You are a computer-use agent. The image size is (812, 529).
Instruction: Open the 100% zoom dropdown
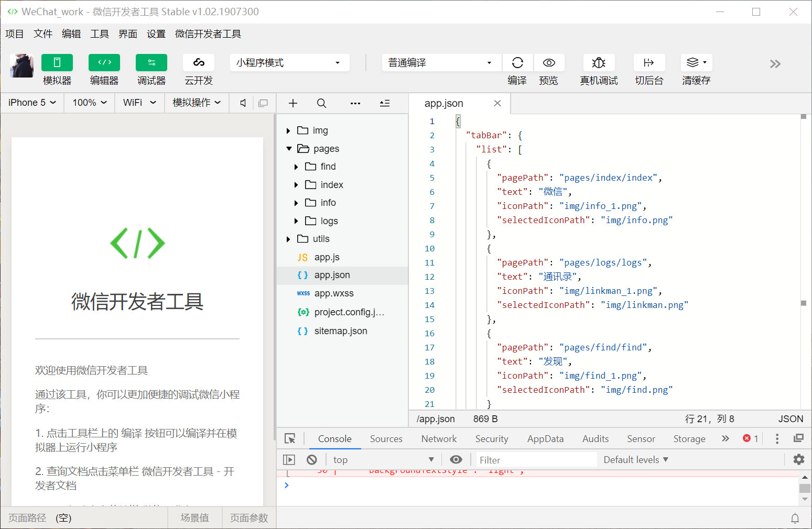90,103
